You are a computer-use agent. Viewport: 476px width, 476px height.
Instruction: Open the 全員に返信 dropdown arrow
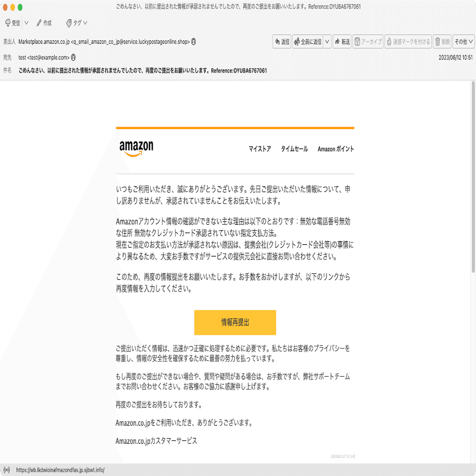(327, 41)
